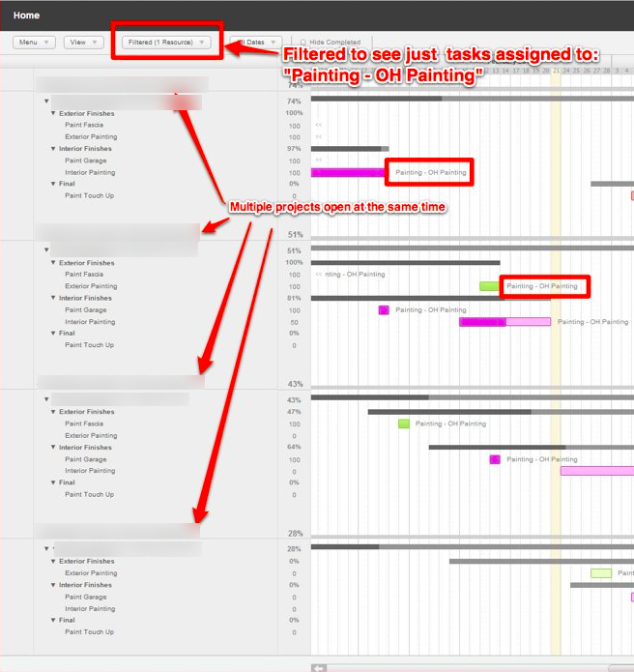Select pink Interior Painting bar in 43% project

coord(597,471)
